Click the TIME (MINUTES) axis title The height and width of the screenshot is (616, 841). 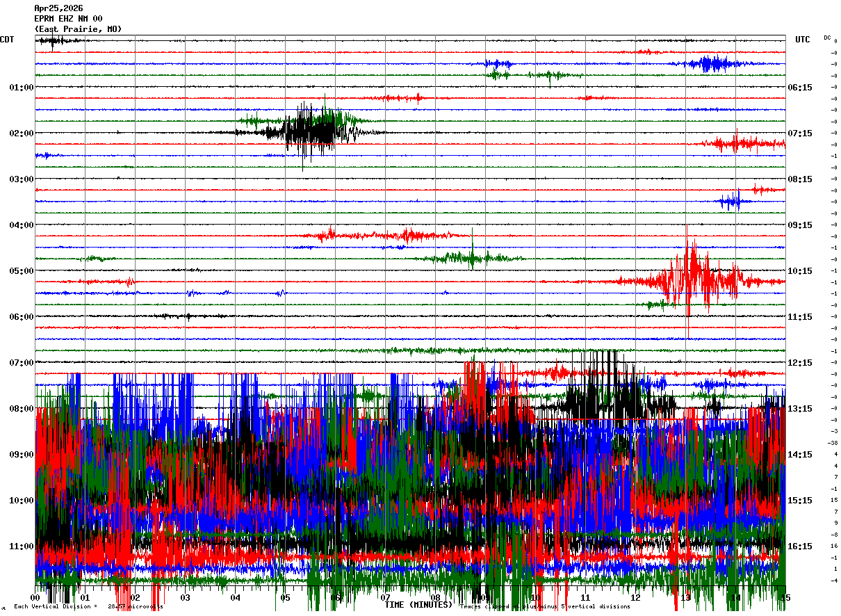419,605
